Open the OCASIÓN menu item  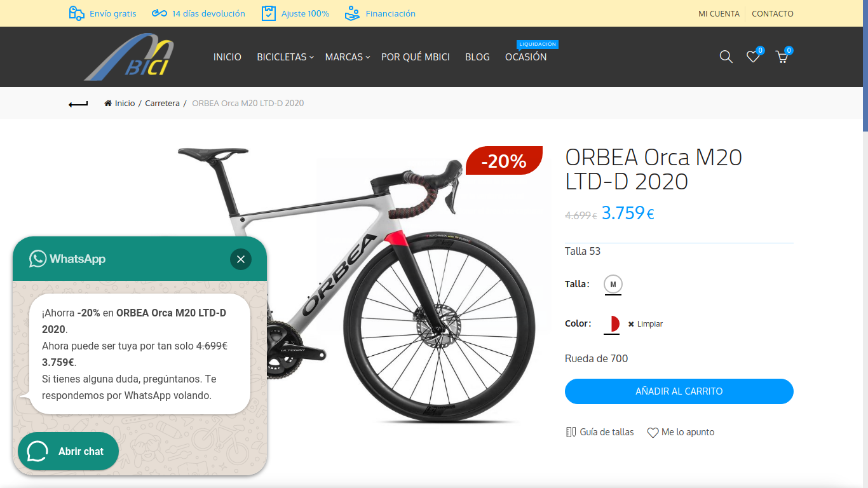click(x=526, y=57)
